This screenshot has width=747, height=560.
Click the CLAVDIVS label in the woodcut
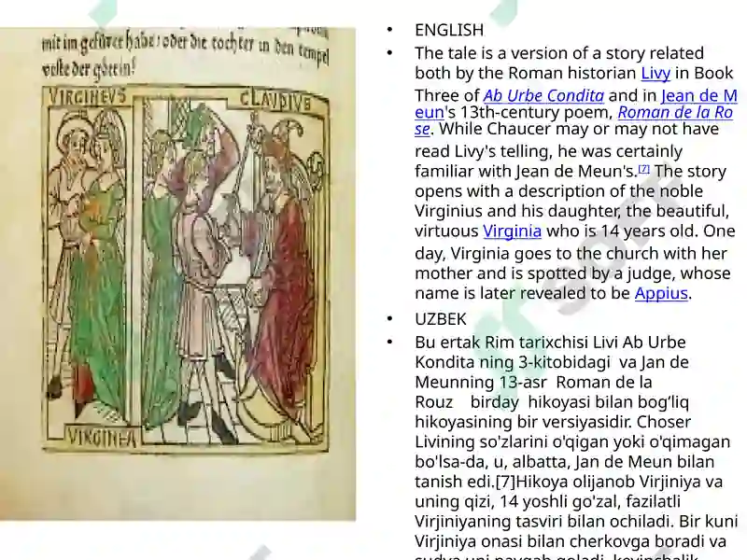pyautogui.click(x=275, y=101)
